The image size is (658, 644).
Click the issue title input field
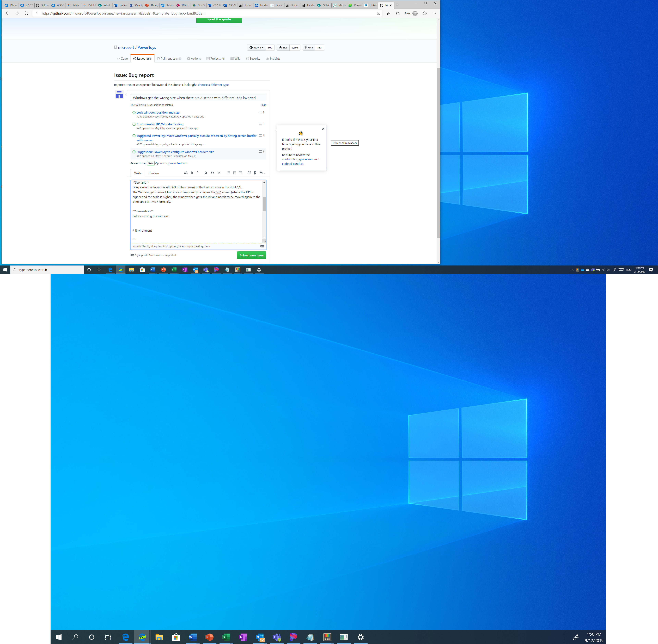click(198, 98)
